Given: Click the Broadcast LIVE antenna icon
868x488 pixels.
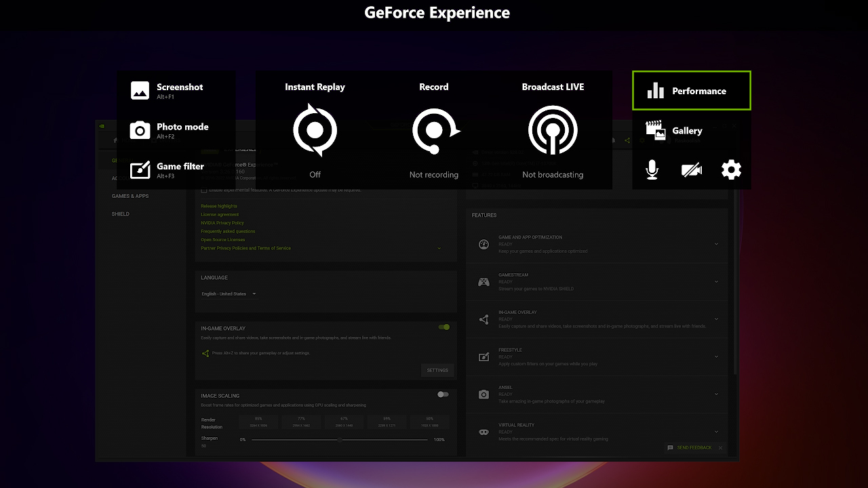Looking at the screenshot, I should [553, 130].
